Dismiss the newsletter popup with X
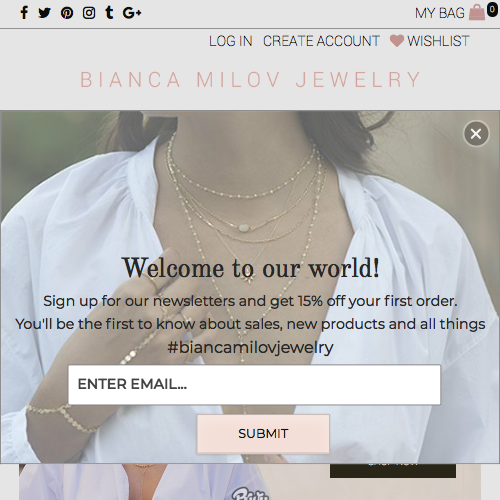The width and height of the screenshot is (500, 500). pyautogui.click(x=476, y=134)
